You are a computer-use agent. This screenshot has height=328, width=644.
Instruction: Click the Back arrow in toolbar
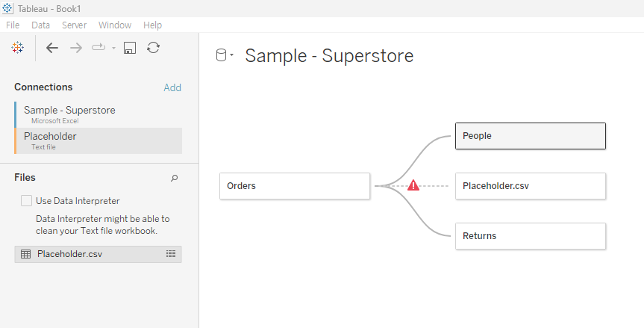click(52, 48)
